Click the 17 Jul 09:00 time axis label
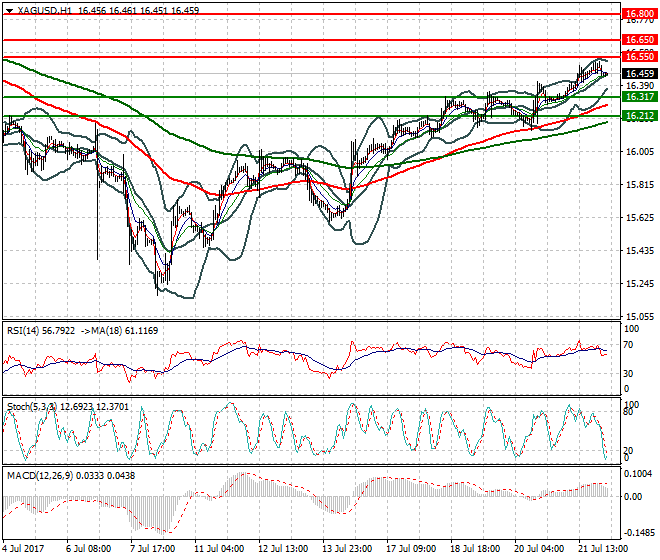This screenshot has height=560, width=660. (x=411, y=549)
